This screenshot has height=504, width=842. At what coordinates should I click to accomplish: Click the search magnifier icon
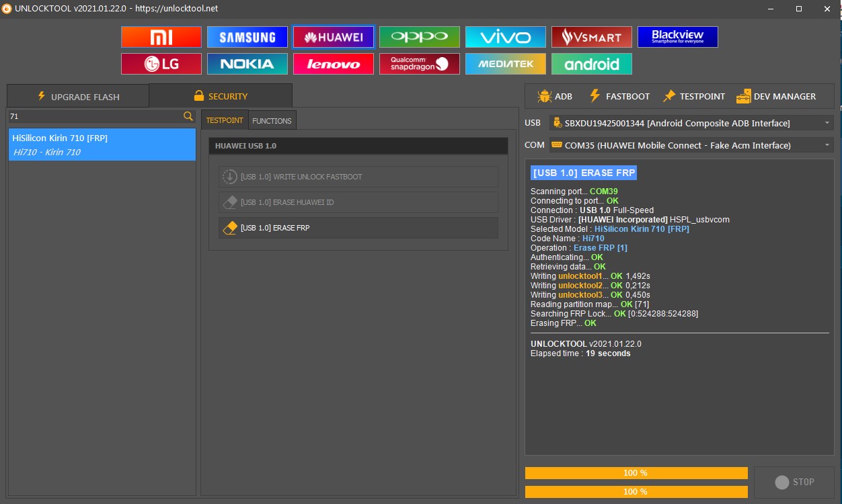tap(188, 116)
